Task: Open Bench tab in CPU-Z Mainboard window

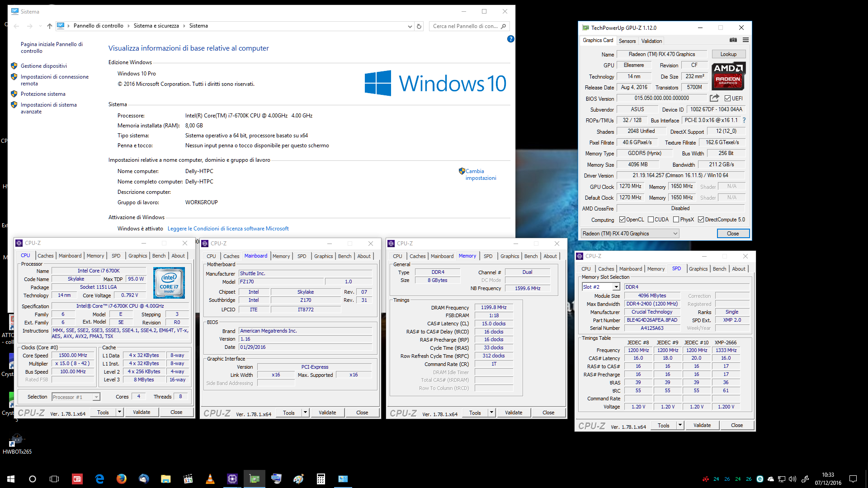Action: (344, 256)
